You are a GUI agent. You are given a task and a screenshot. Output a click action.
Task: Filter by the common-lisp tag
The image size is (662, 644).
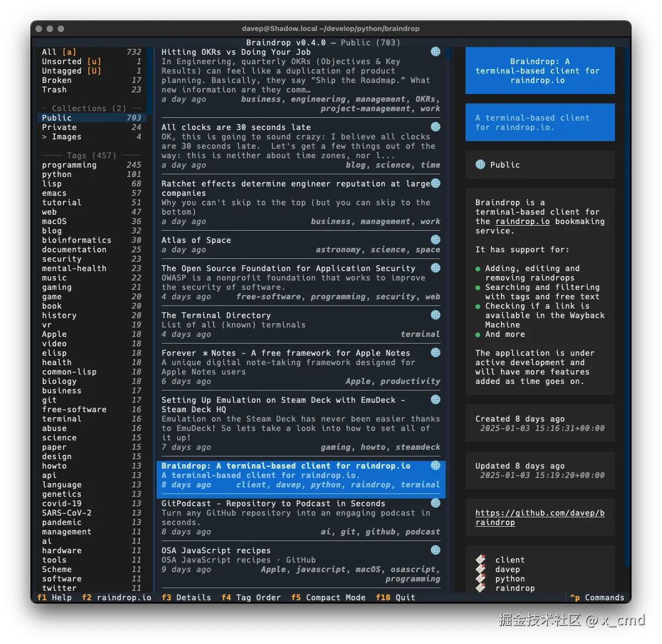[x=92, y=372]
